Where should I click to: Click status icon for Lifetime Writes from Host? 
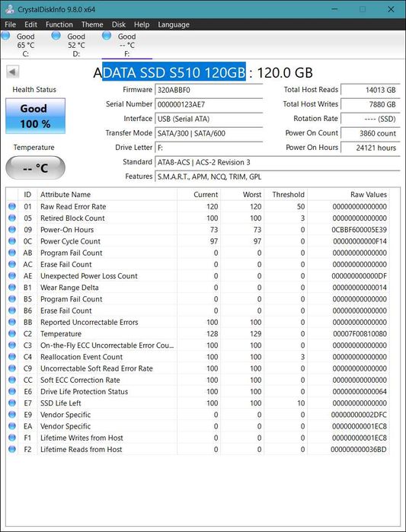coord(12,438)
